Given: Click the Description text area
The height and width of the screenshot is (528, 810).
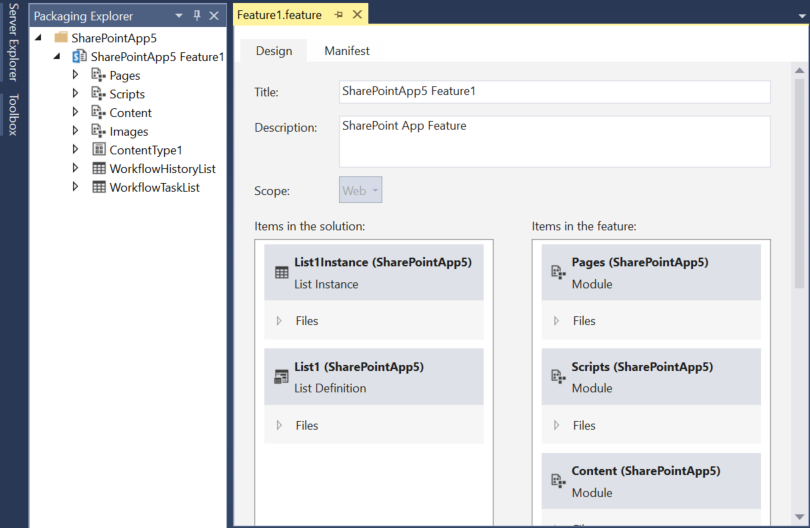Looking at the screenshot, I should (x=554, y=142).
